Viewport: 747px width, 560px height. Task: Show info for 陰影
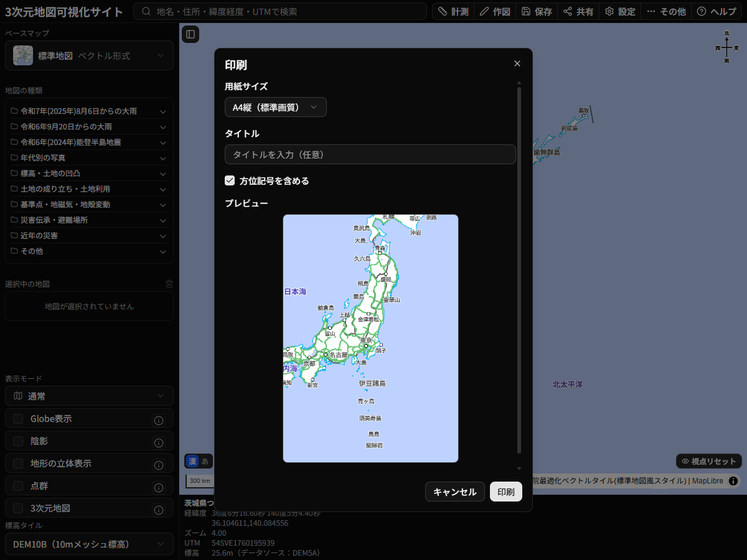point(158,443)
